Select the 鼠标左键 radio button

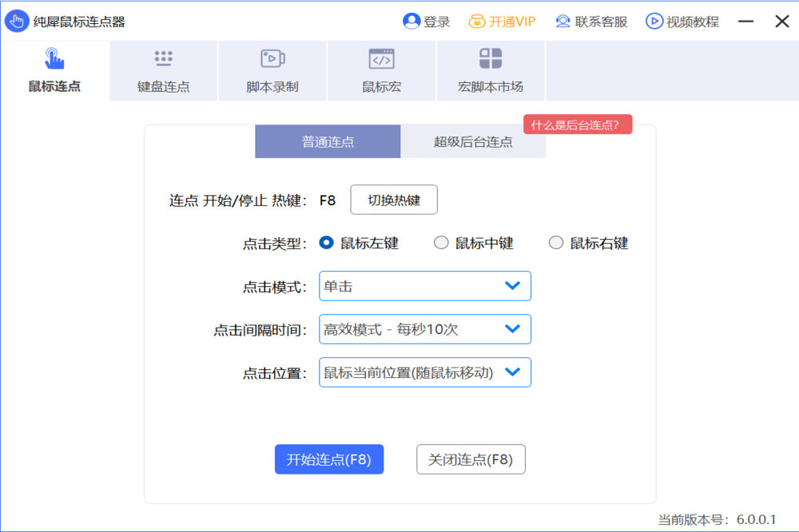[x=326, y=244]
